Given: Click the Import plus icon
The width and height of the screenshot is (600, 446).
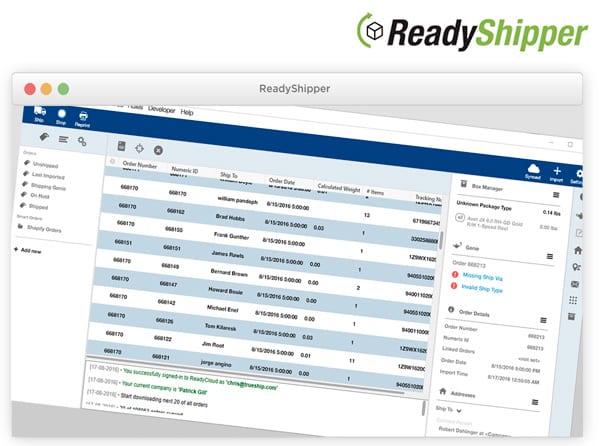Looking at the screenshot, I should (557, 174).
